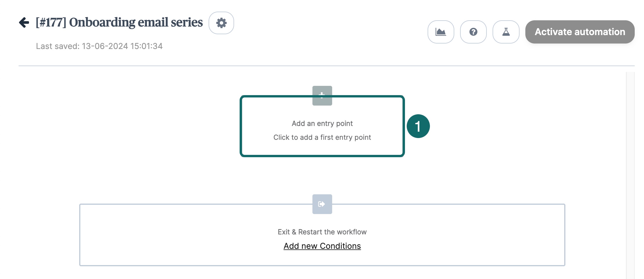Viewport: 644px width, 279px height.
Task: Select the 'Exit & Restart the workflow' label
Action: [322, 232]
